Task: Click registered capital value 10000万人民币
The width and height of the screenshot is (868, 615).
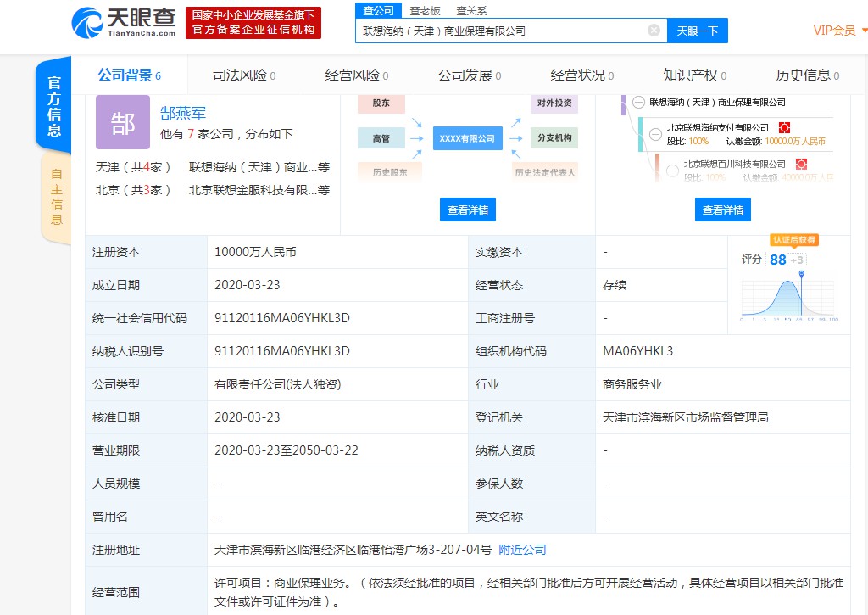Action: pos(255,252)
